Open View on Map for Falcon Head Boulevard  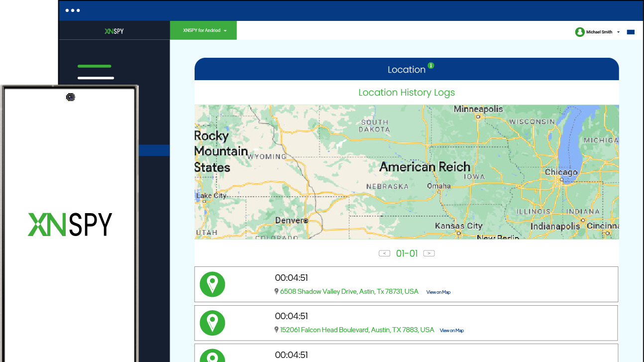pos(451,331)
